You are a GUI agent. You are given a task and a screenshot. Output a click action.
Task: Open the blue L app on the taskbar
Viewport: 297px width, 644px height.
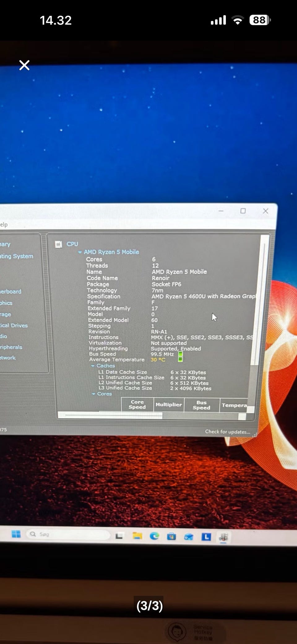[206, 537]
